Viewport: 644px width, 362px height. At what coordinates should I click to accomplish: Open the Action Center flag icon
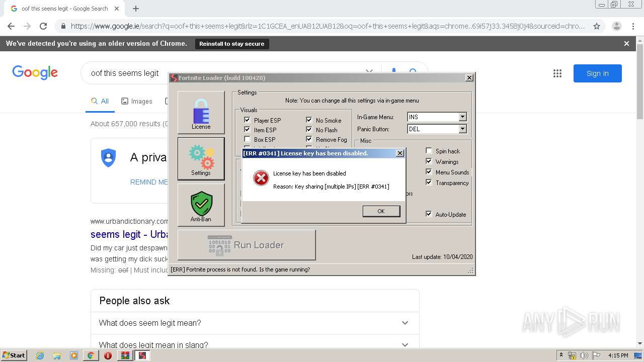pos(596,355)
